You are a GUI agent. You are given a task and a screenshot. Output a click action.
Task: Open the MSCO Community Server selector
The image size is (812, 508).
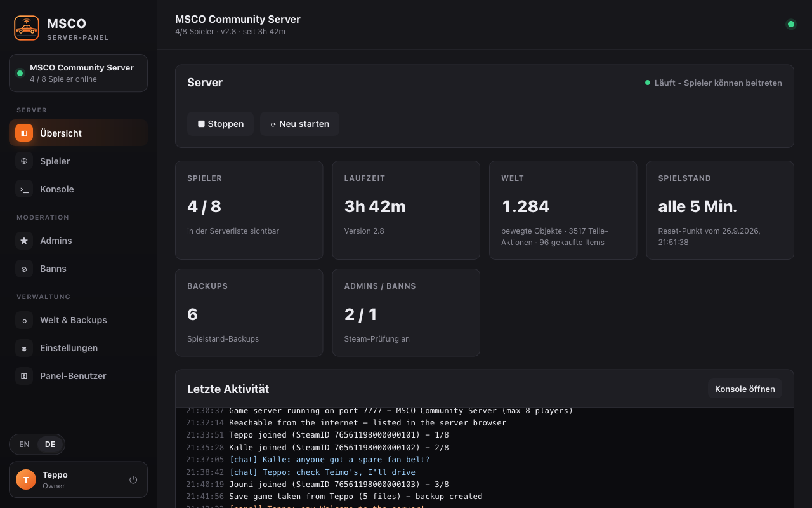[x=78, y=73]
